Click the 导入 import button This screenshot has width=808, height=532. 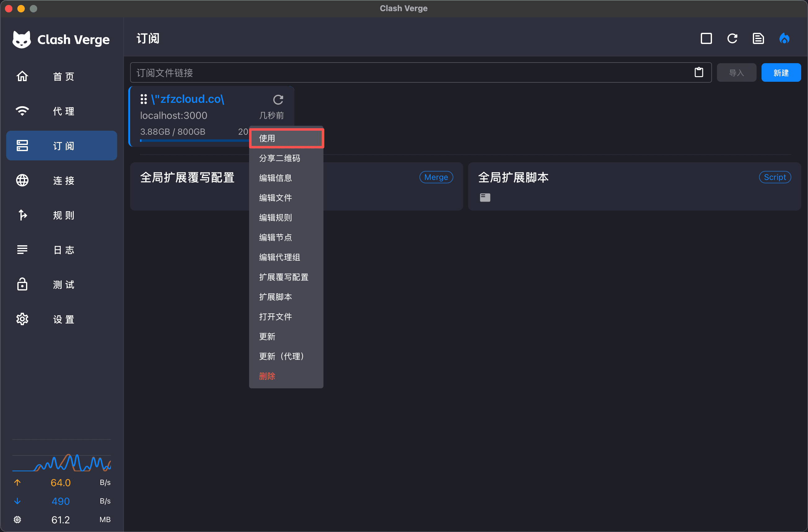736,72
